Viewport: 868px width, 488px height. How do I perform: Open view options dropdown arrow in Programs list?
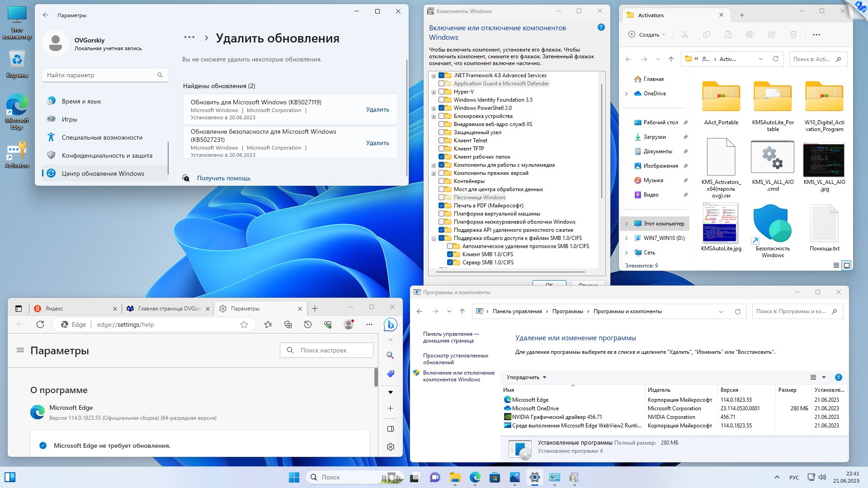[824, 377]
